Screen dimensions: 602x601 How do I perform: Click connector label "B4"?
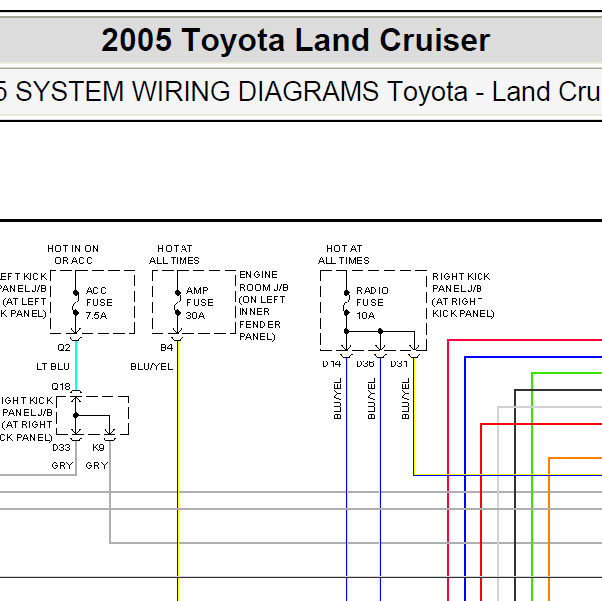click(167, 348)
